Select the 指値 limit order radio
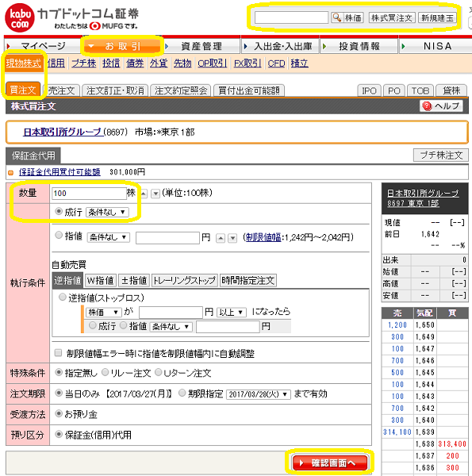 point(59,236)
